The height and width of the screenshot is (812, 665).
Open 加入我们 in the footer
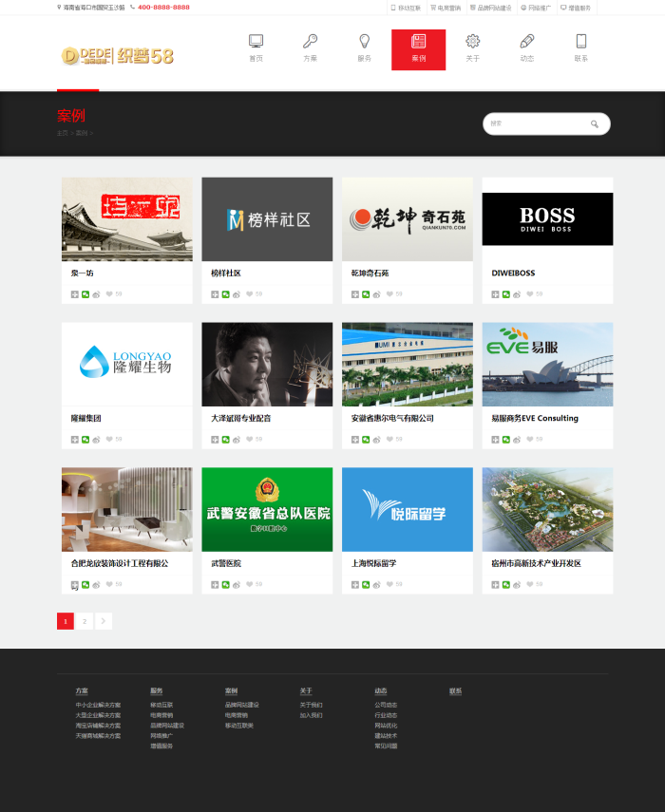(312, 715)
